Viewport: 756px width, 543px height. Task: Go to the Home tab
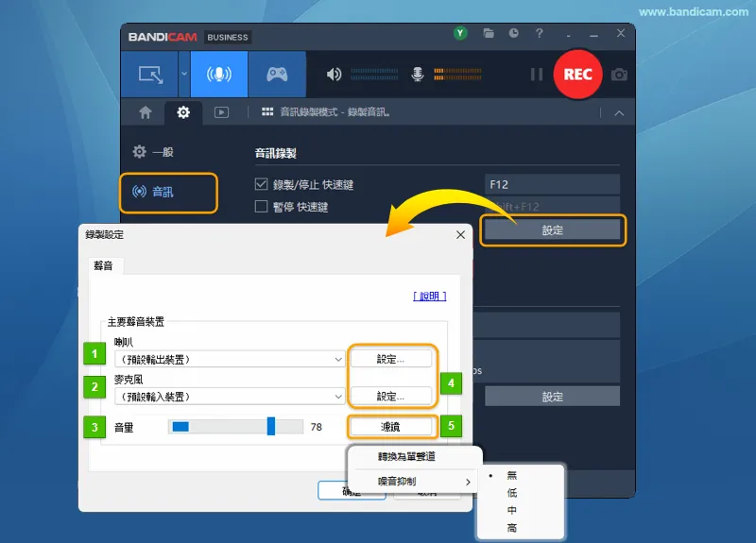[x=146, y=112]
